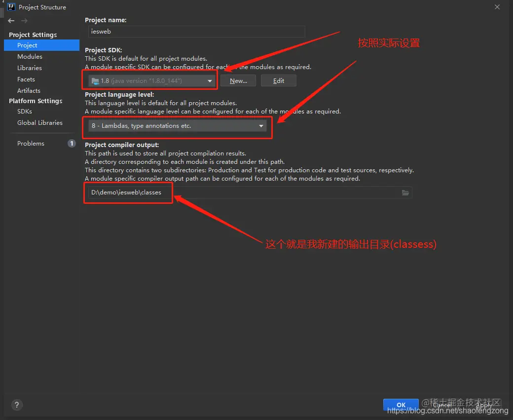513x420 pixels.
Task: Open Global Libraries settings
Action: [x=40, y=123]
